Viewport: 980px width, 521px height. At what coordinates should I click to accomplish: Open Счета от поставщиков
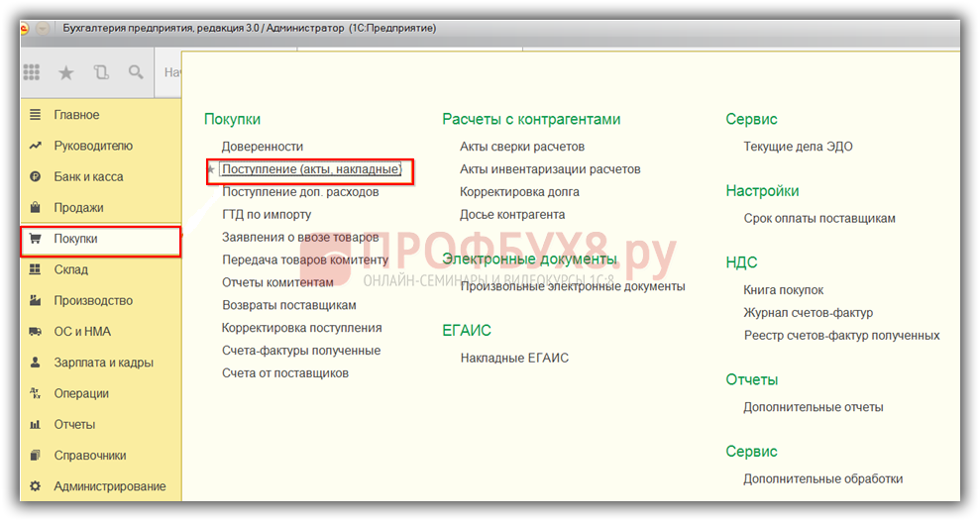pyautogui.click(x=285, y=373)
